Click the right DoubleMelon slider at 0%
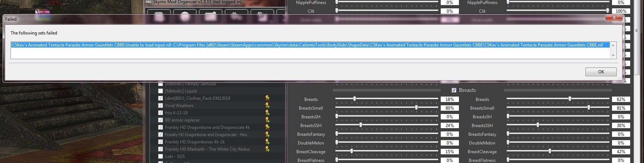Screen dimensions: 644x163 [508, 142]
